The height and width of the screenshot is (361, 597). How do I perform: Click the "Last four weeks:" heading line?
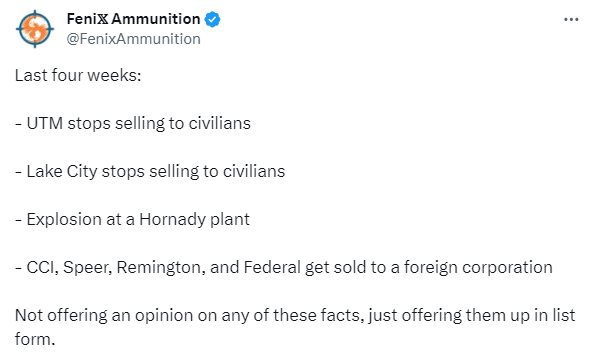(78, 75)
